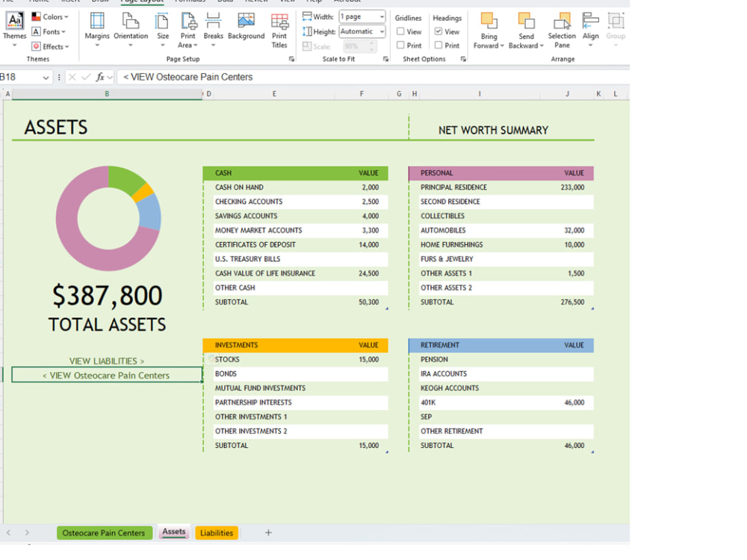Select column I header
This screenshot has height=560, width=747.
tap(480, 94)
